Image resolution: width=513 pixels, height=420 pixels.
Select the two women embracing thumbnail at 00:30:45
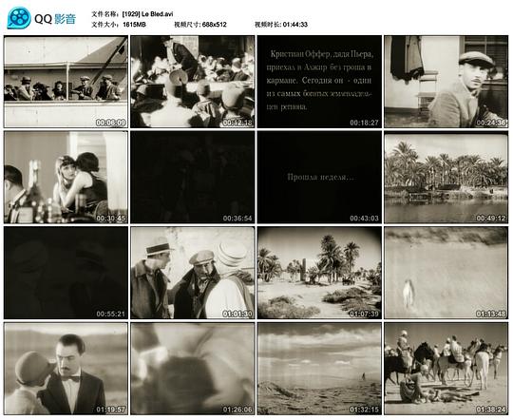[66, 177]
